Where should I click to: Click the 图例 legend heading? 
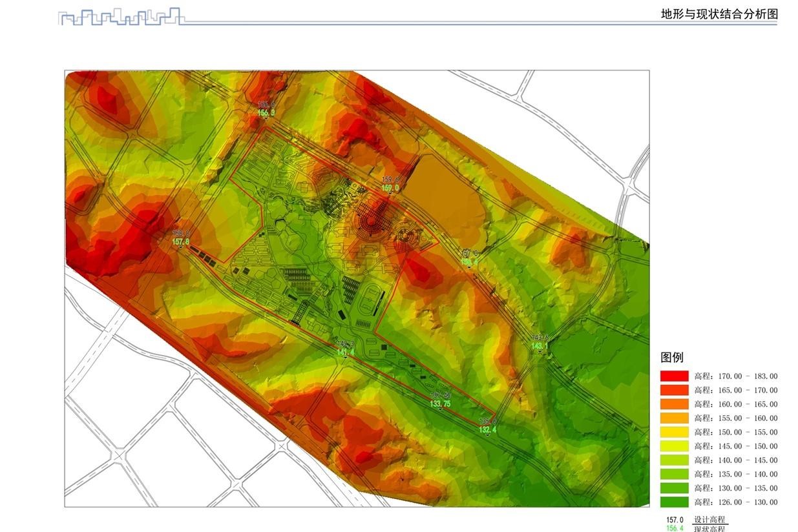click(x=671, y=357)
